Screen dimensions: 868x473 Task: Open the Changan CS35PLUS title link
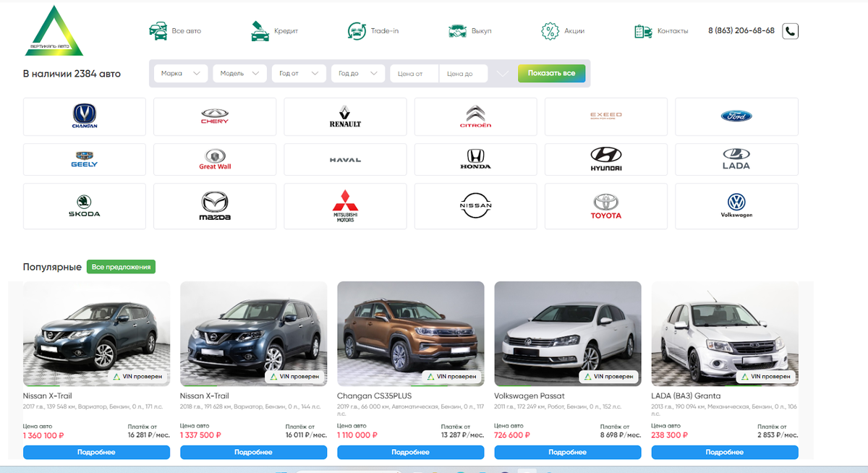click(x=374, y=396)
